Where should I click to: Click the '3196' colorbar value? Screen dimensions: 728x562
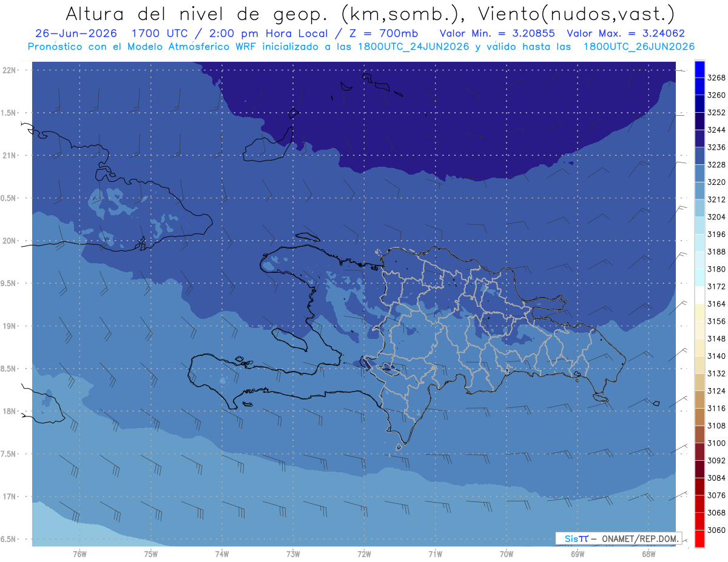pos(716,235)
